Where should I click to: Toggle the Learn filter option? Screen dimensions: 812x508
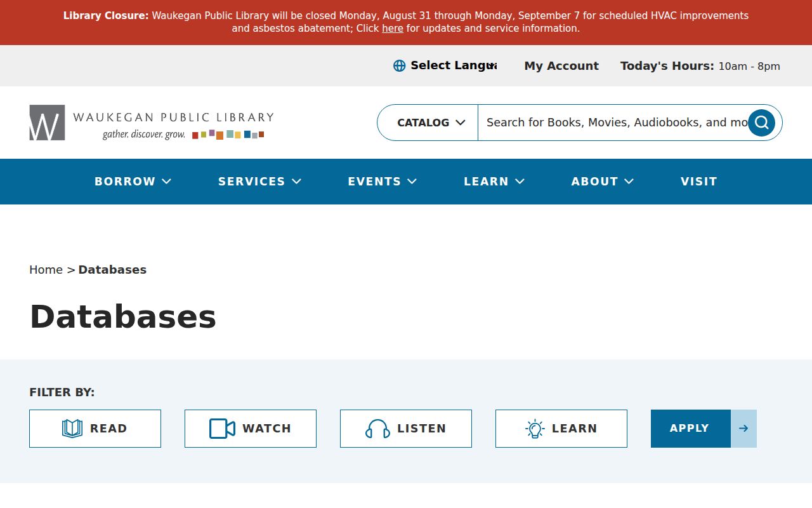tap(561, 429)
